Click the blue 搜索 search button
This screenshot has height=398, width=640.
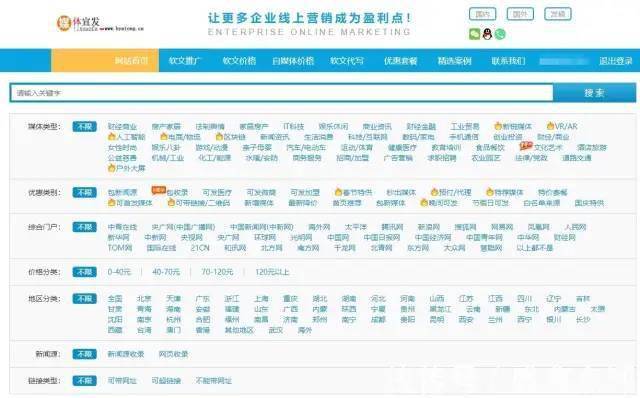point(594,93)
